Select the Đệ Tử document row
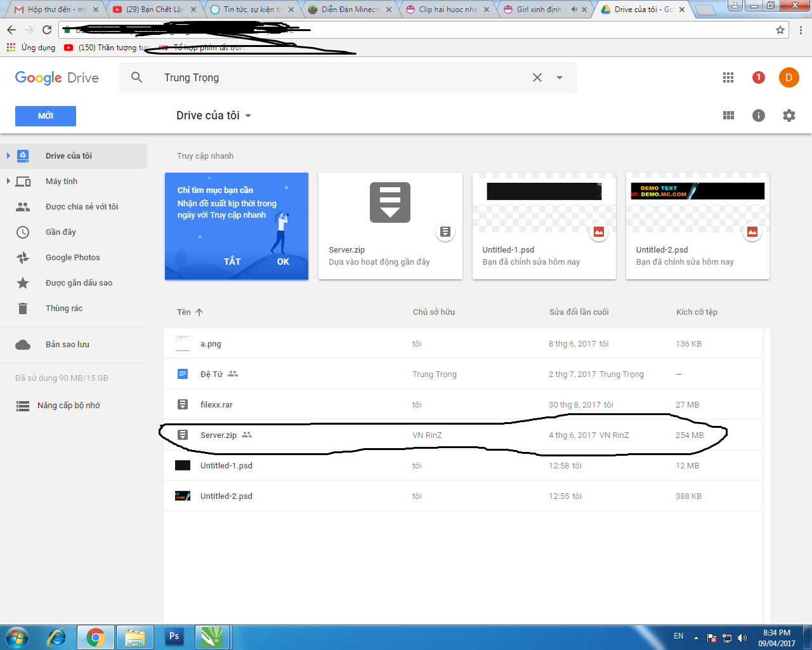The image size is (812, 650). tap(462, 374)
